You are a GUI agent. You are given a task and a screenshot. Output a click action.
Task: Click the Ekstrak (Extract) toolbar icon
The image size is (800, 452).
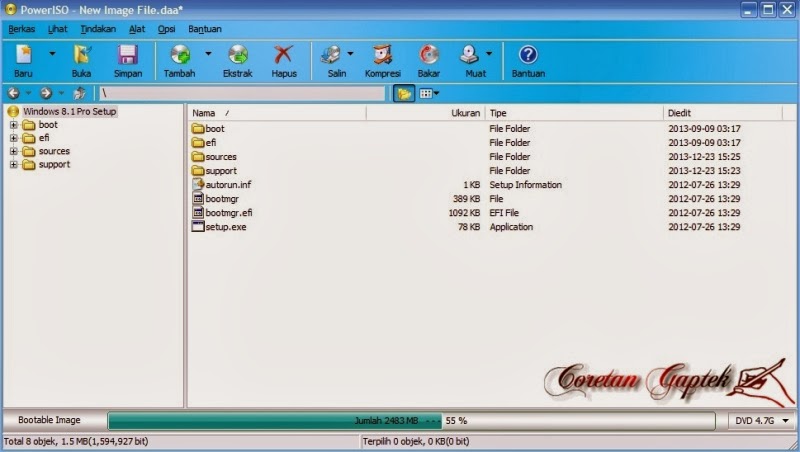[x=238, y=55]
